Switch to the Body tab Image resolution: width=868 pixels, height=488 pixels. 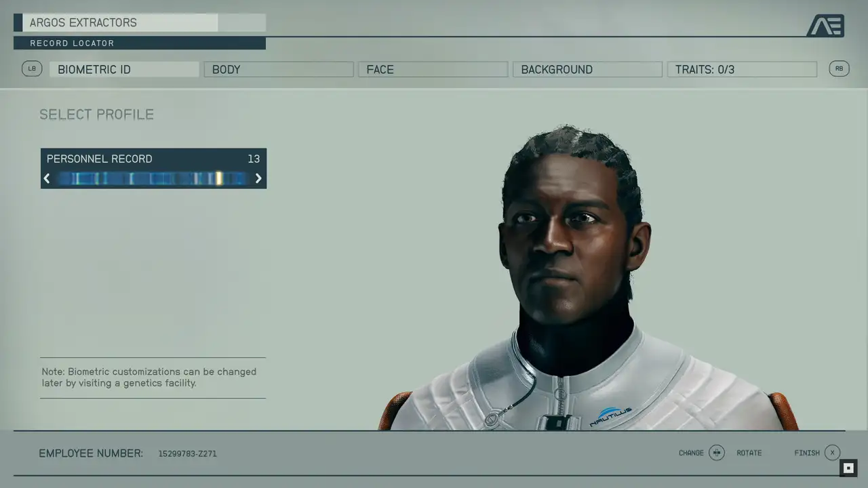[279, 69]
